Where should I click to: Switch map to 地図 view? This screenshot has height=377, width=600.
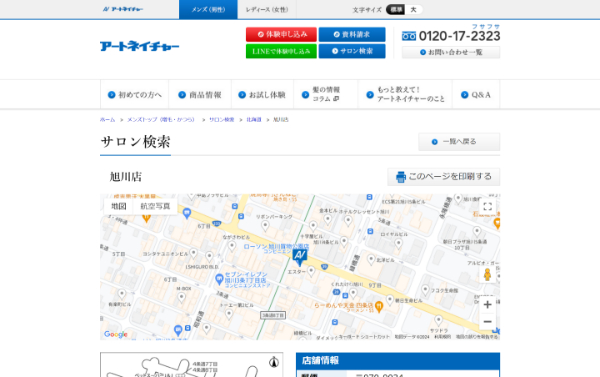click(119, 206)
